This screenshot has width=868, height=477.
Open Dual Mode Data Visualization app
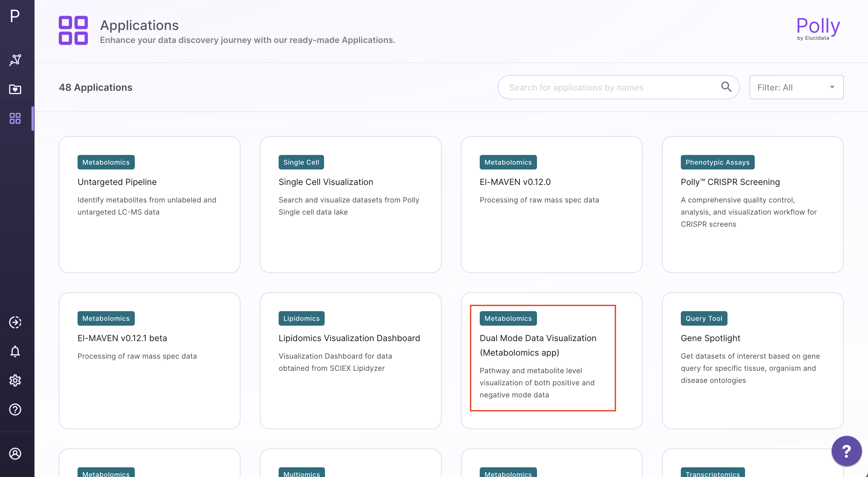click(x=552, y=360)
